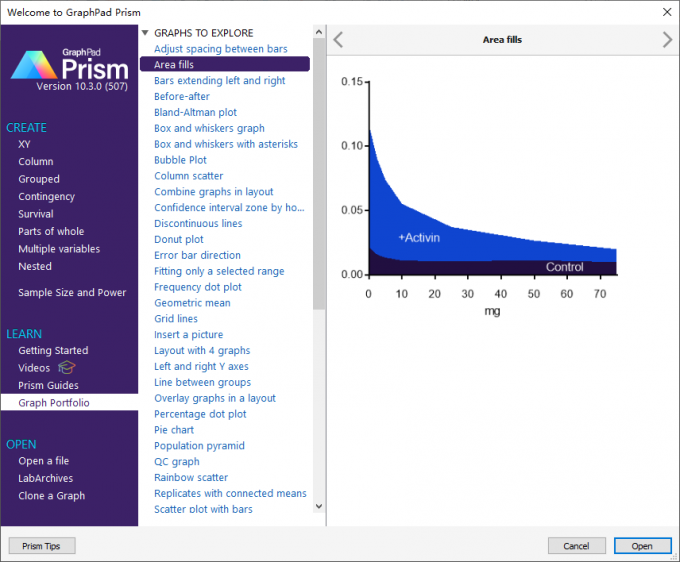Choose Open a file
The width and height of the screenshot is (680, 562).
pyautogui.click(x=43, y=461)
